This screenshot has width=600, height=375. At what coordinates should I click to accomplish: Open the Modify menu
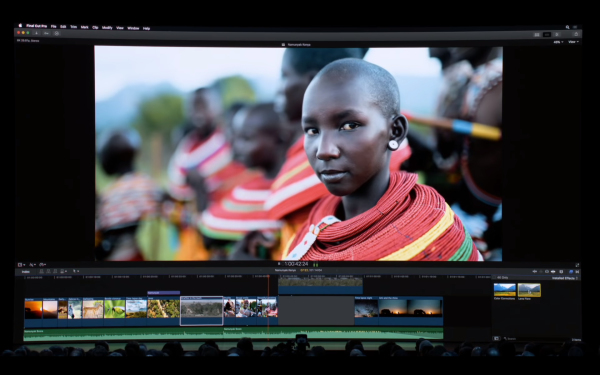coord(107,28)
